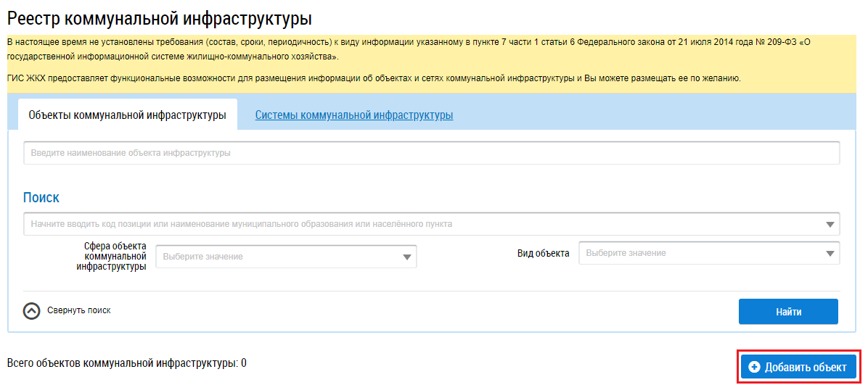Open the Сфера объекта dropdown list

[276, 257]
